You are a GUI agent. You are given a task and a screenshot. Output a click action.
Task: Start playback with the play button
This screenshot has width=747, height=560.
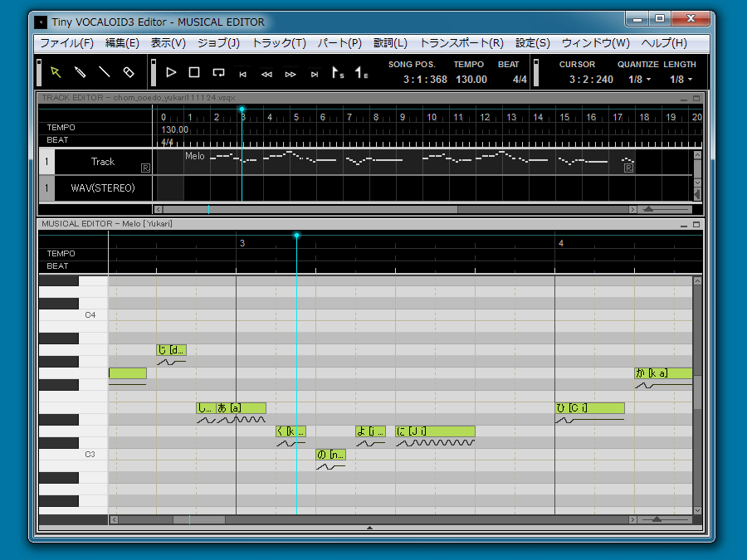[x=171, y=72]
